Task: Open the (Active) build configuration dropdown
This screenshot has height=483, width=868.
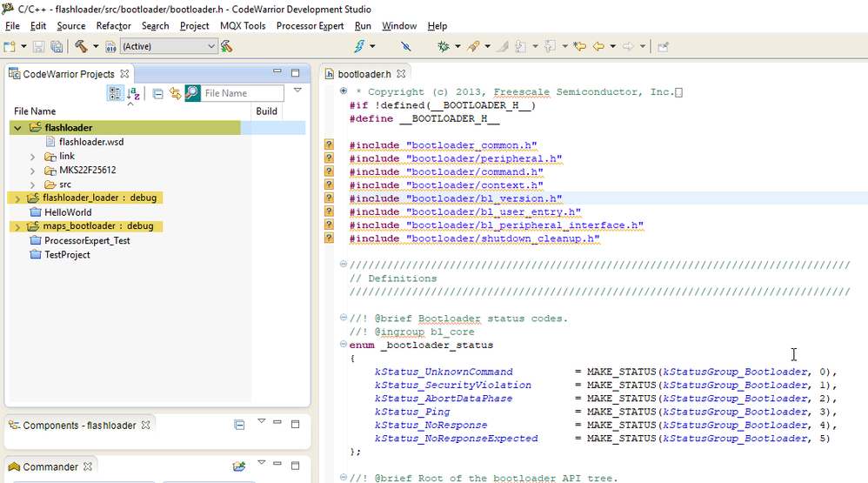Action: [168, 46]
